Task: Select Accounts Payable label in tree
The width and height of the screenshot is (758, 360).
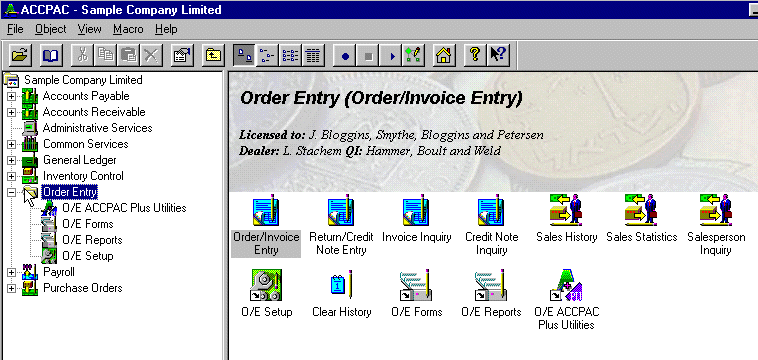Action: (86, 96)
